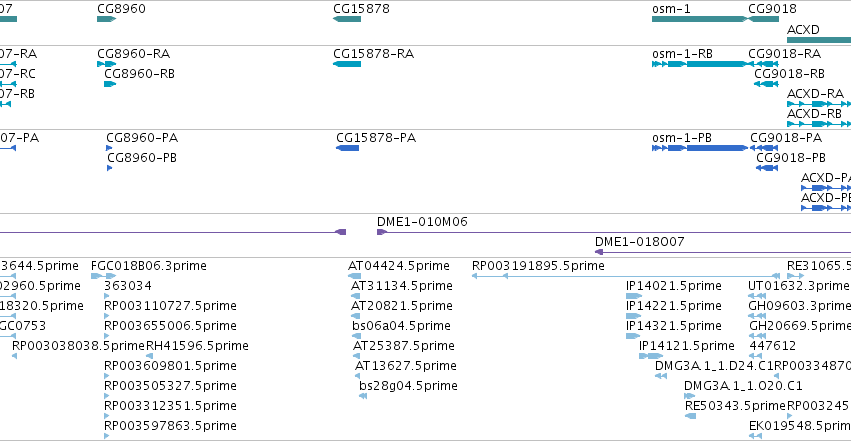Screen dimensions: 851x441
Task: Open the DME1-010M06 clone label
Action: (422, 222)
